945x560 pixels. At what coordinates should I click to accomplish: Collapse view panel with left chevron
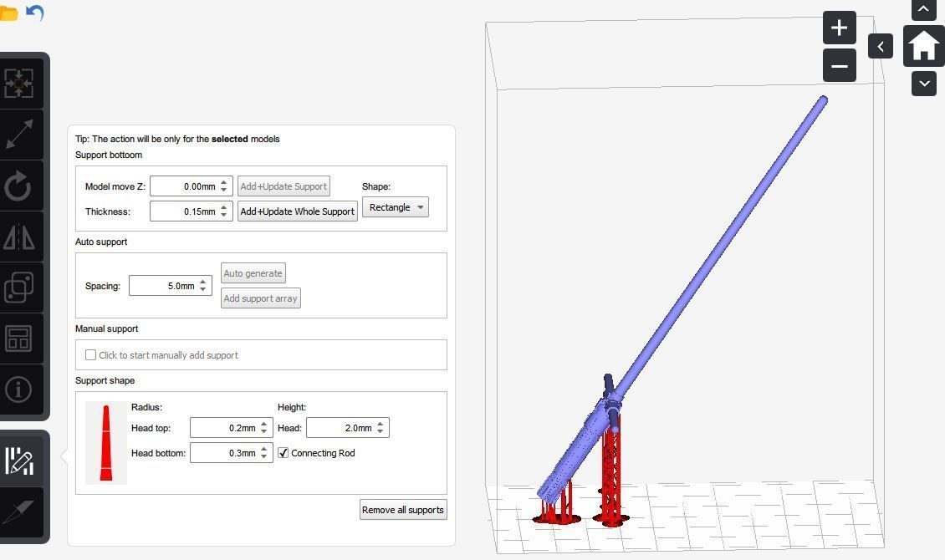(881, 46)
